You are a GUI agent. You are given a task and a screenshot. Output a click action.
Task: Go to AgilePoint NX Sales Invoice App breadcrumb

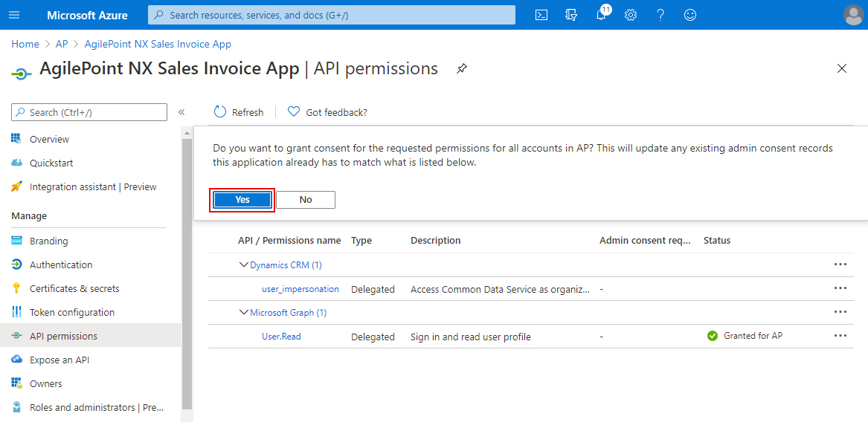(x=158, y=45)
